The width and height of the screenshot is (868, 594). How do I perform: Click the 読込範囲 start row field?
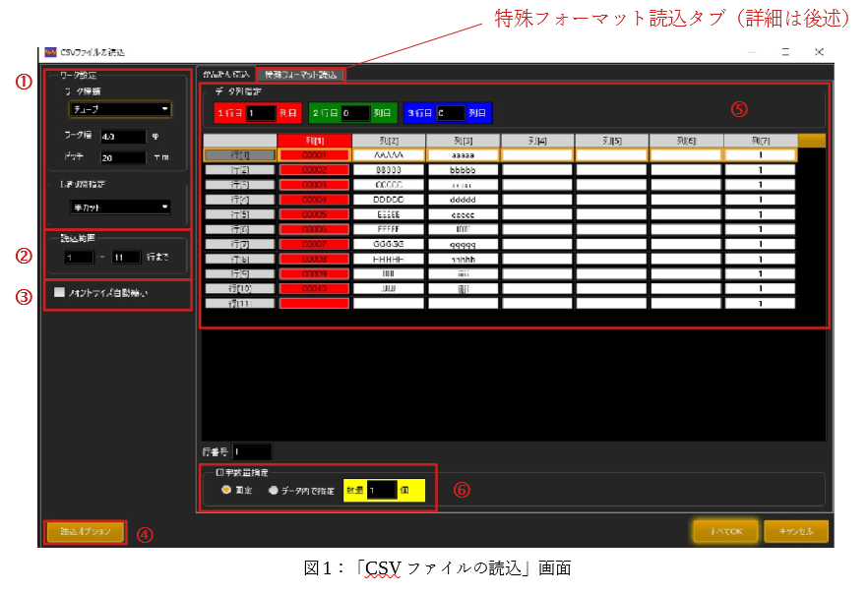point(79,258)
